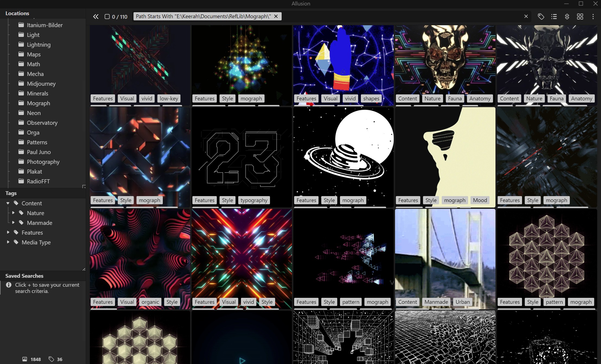Screen dimensions: 601x364
Task: Select the Neon folder icon
Action: click(x=21, y=113)
